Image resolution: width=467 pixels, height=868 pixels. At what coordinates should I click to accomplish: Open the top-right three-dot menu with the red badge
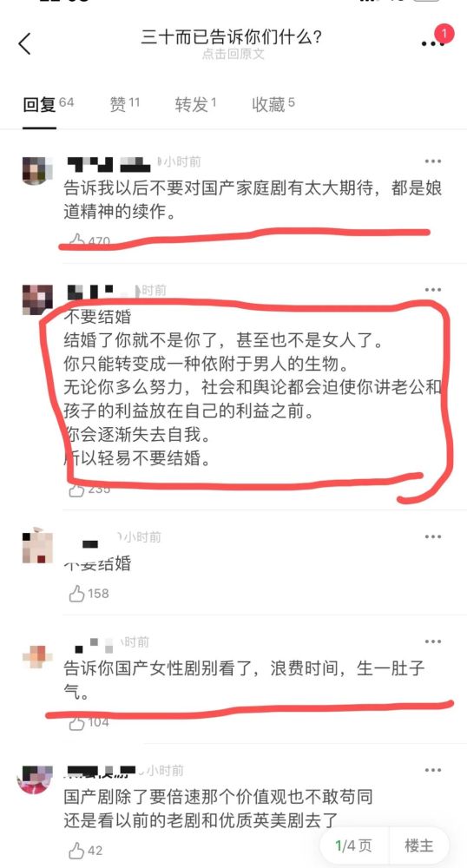[x=433, y=42]
